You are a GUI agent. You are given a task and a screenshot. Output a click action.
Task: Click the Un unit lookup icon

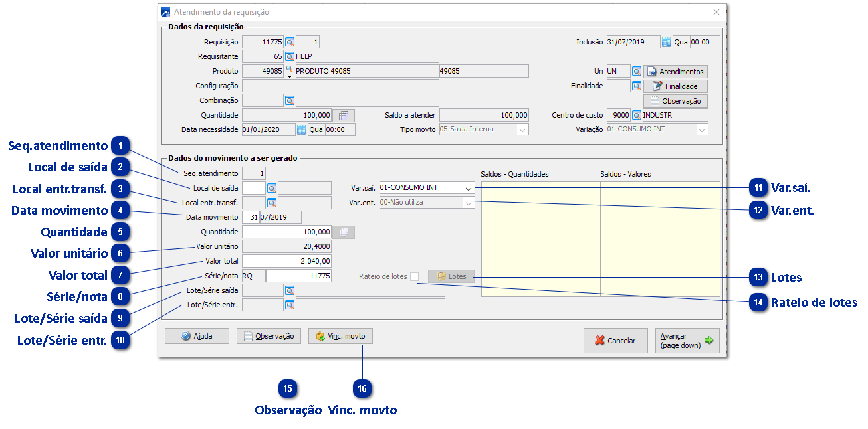636,71
